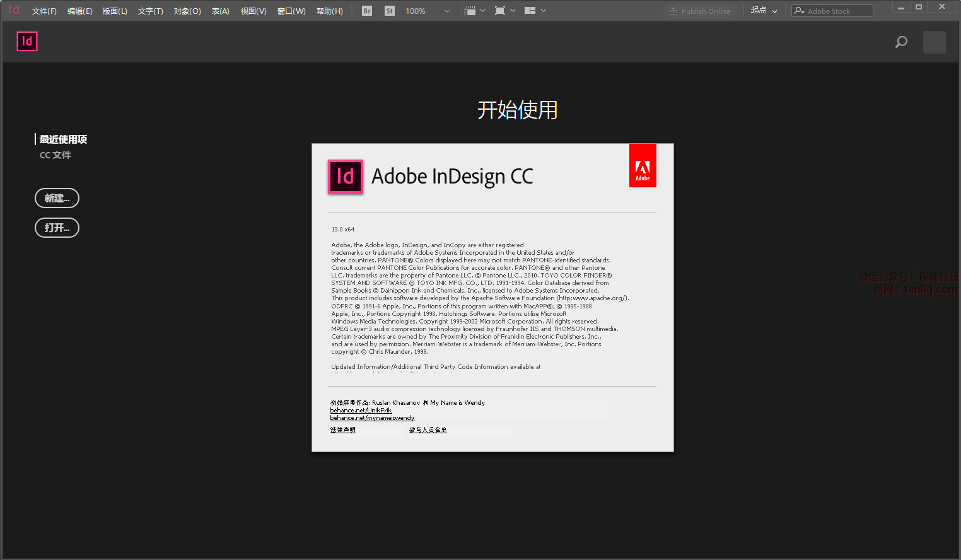Open Adobe Bridge via the Br icon
Screen dimensions: 961x560
367,11
